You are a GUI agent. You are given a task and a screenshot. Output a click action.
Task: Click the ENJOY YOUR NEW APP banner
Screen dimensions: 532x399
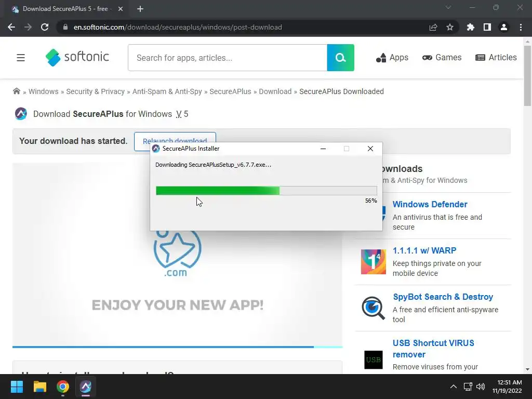178,305
